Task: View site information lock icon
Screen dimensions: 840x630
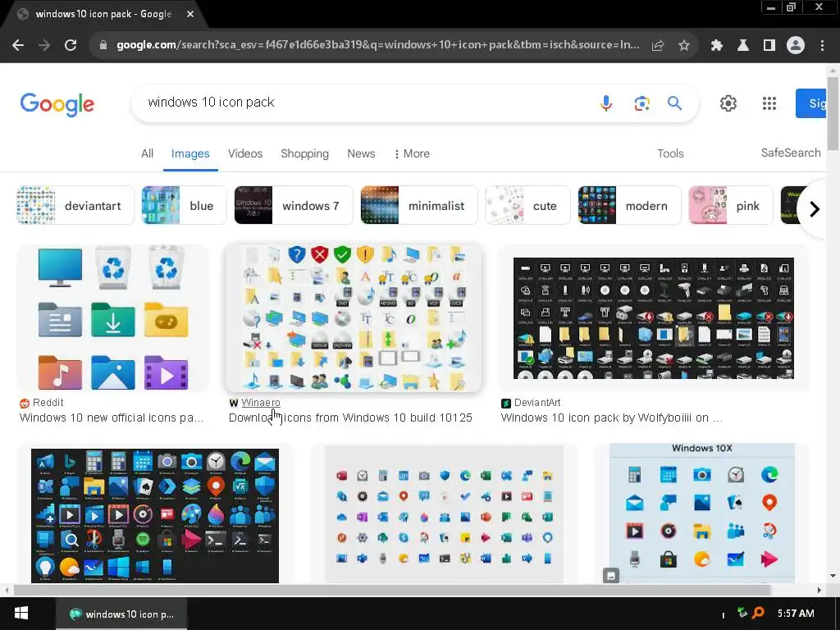Action: point(103,46)
